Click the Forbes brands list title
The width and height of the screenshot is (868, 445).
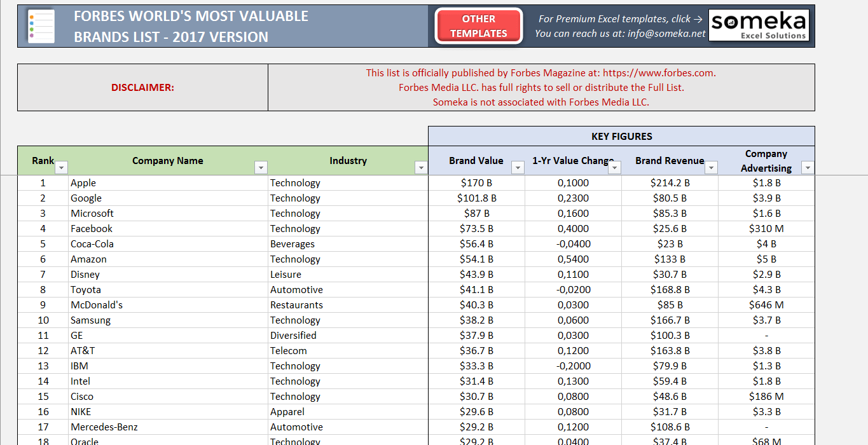(x=191, y=26)
